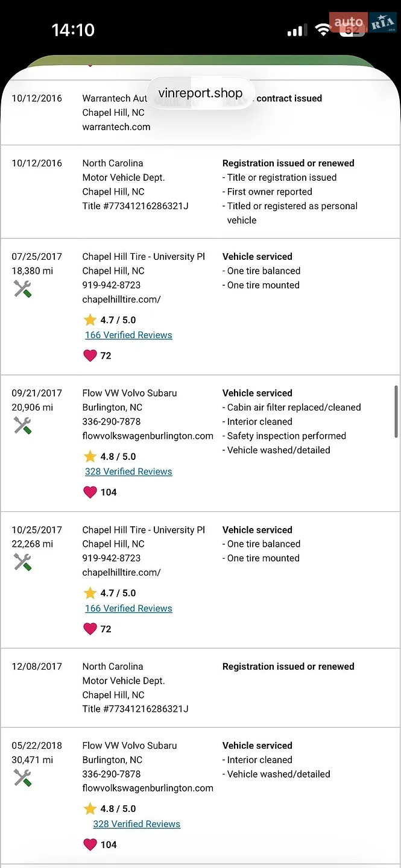The image size is (401, 868).
Task: Tap the vinreport.shop address pill
Action: 200,93
